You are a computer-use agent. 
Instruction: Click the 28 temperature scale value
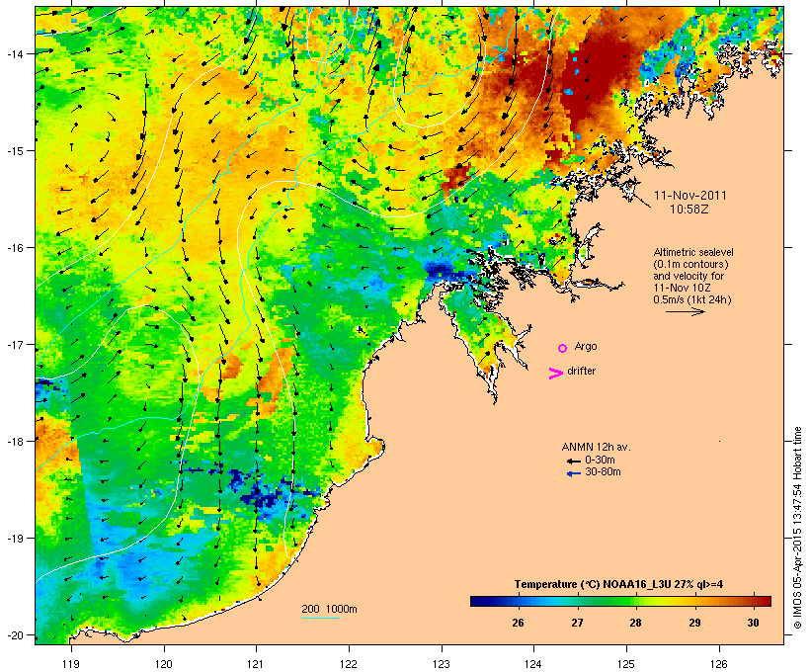[635, 623]
